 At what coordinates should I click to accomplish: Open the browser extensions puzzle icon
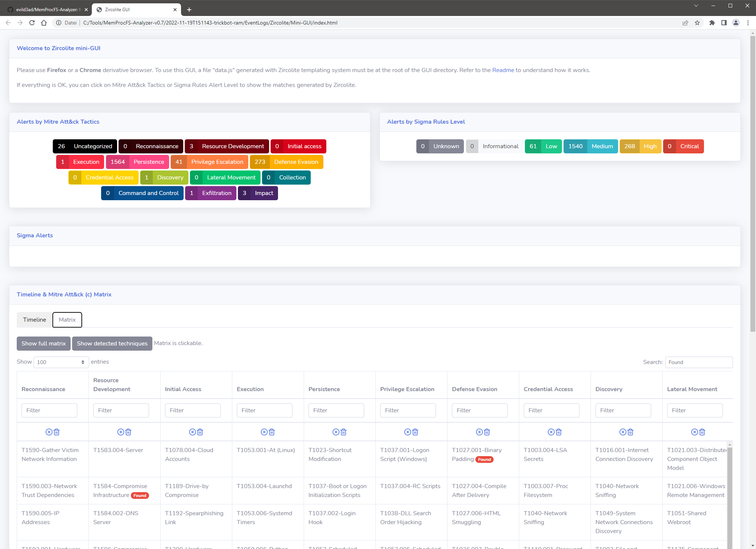[712, 23]
